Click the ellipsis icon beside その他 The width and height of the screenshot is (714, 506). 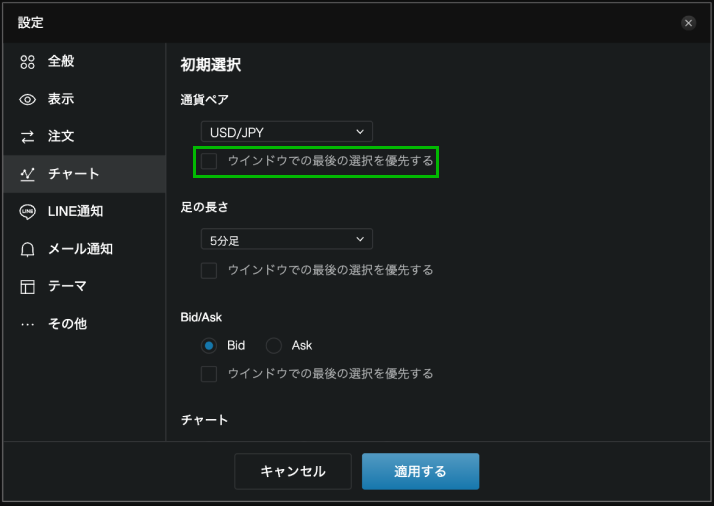(28, 324)
